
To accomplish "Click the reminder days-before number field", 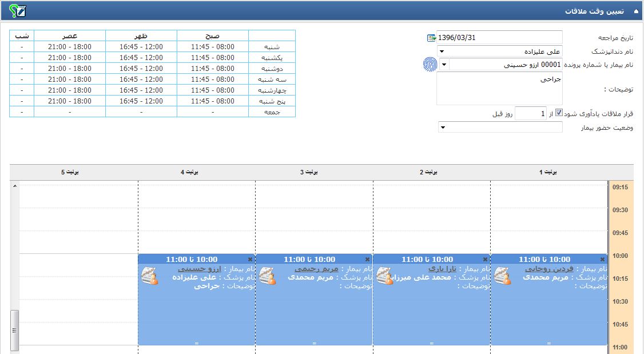I will point(530,114).
